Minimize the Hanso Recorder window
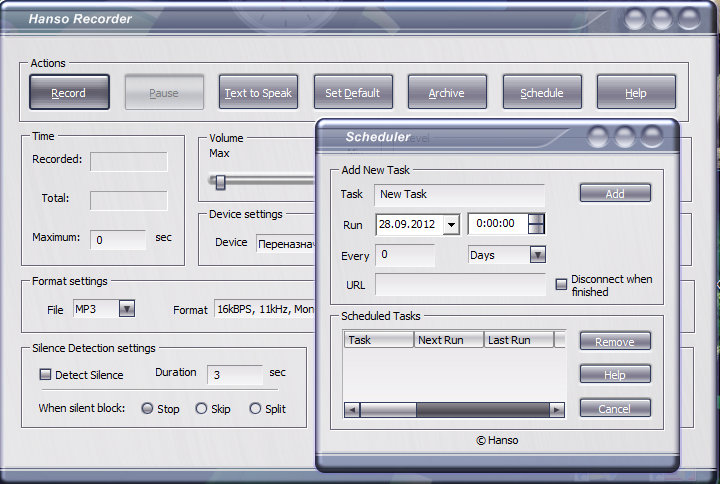This screenshot has height=484, width=720. (x=635, y=19)
